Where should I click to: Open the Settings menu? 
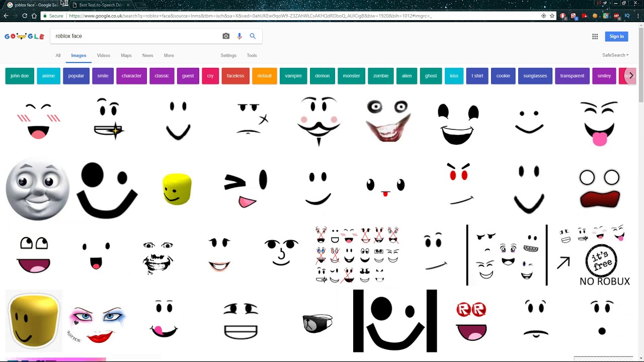pos(228,55)
